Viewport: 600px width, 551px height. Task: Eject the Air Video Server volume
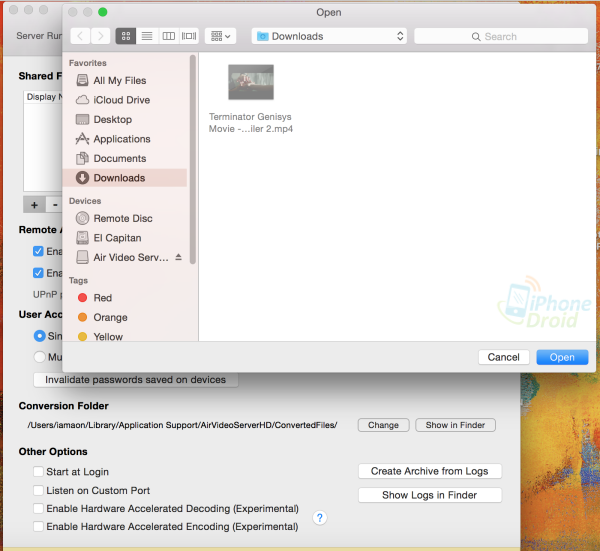tap(178, 257)
